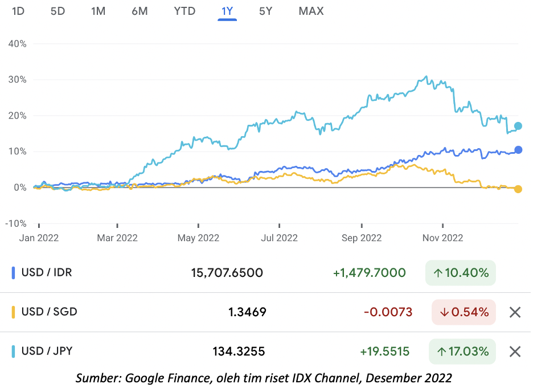Show the 5Y time range
Image resolution: width=533 pixels, height=392 pixels.
click(265, 11)
